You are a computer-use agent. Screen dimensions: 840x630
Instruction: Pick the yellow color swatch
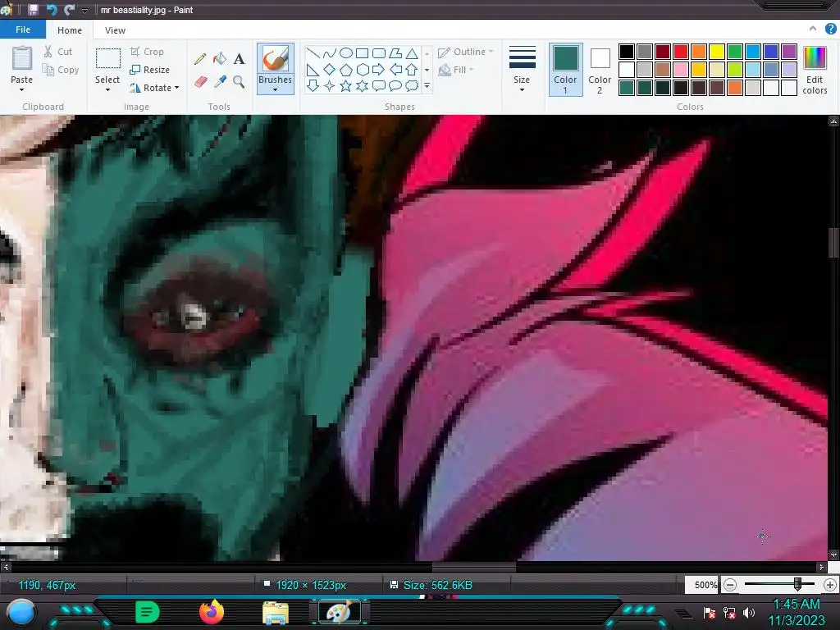coord(717,52)
